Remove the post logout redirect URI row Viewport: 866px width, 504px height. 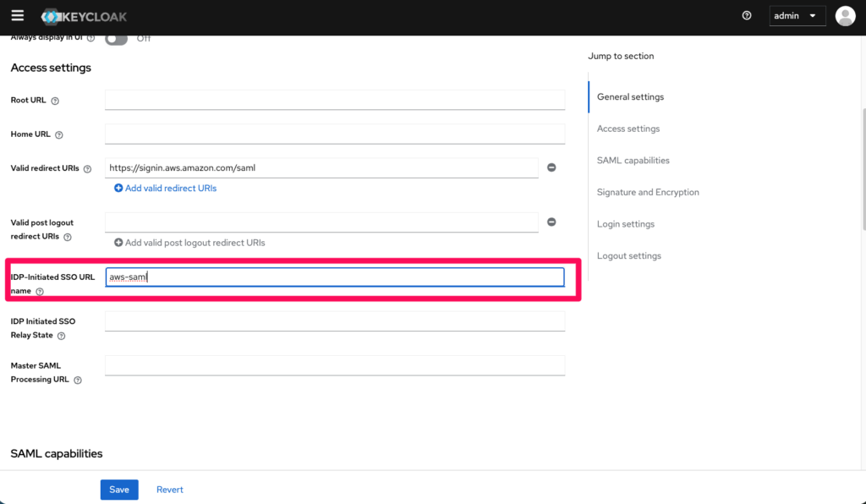[x=551, y=222]
